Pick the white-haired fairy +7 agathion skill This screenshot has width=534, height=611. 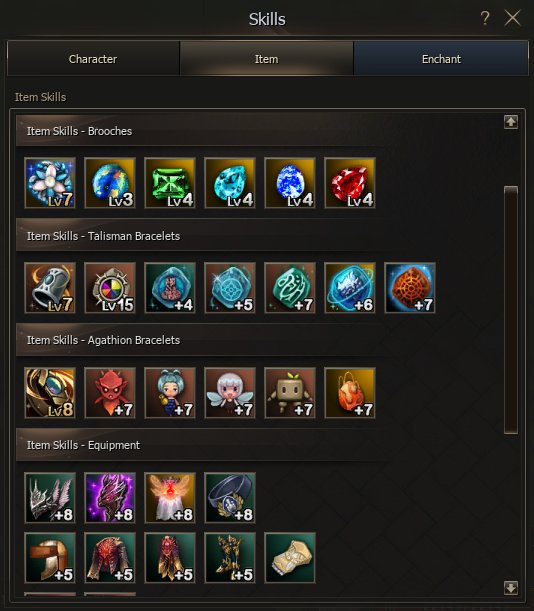pyautogui.click(x=230, y=393)
